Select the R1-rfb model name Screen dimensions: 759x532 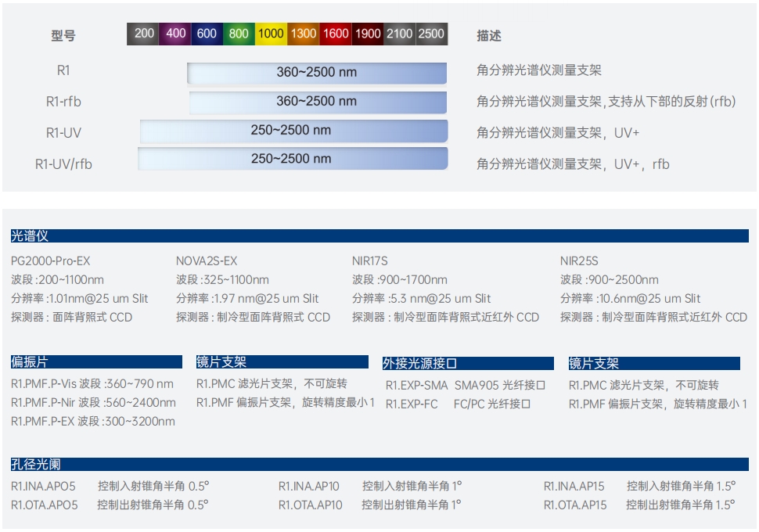click(x=63, y=102)
